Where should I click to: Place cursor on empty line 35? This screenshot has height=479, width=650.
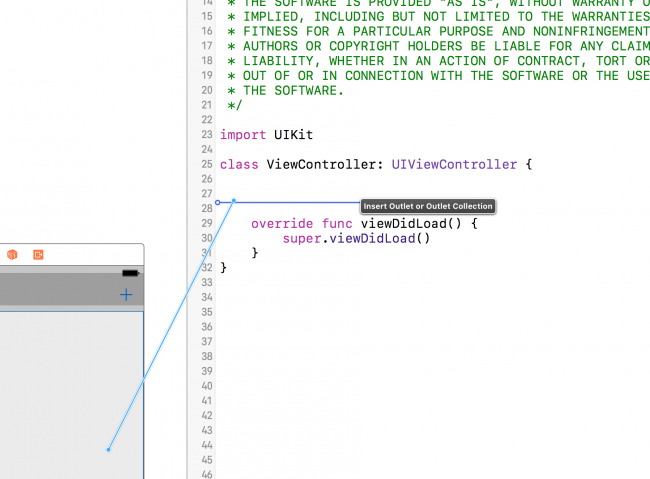coord(400,312)
